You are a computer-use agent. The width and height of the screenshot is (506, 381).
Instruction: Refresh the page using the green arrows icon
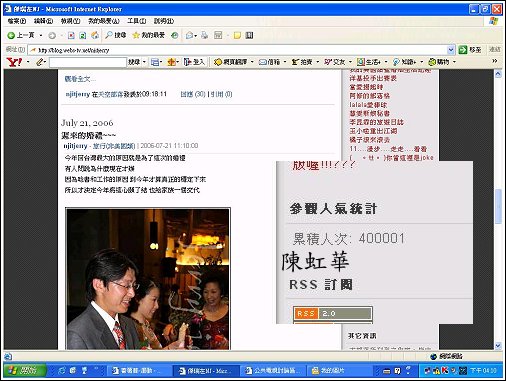tap(83, 35)
